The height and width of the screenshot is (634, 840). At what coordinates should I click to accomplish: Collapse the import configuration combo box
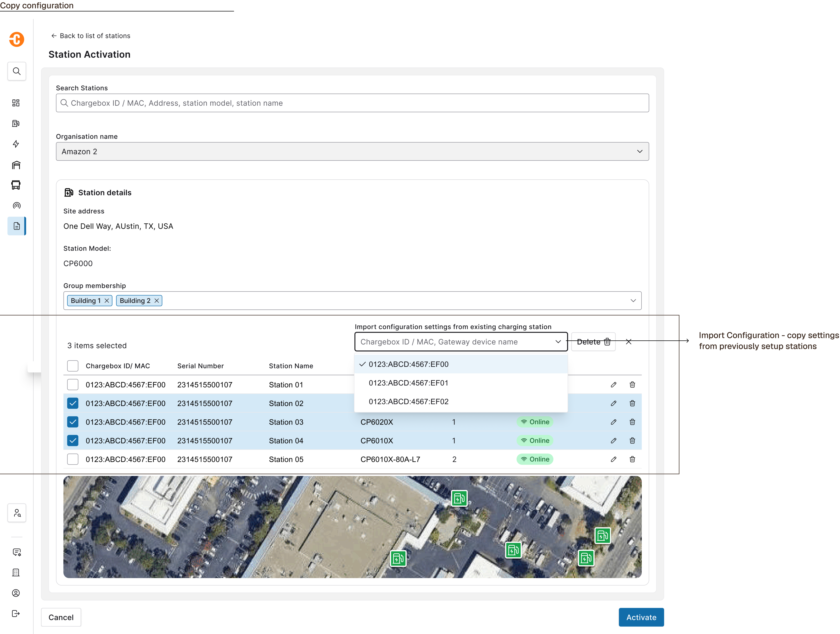point(461,342)
